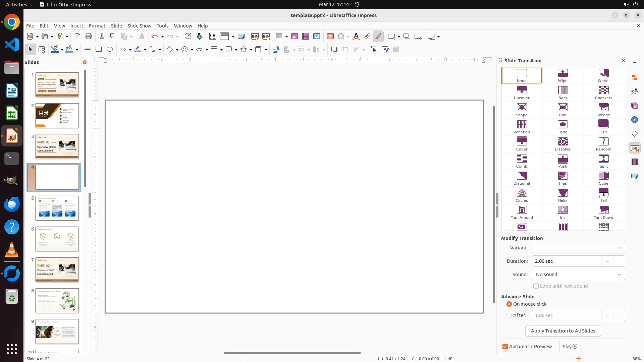Select the Wipe slide transition

point(562,76)
